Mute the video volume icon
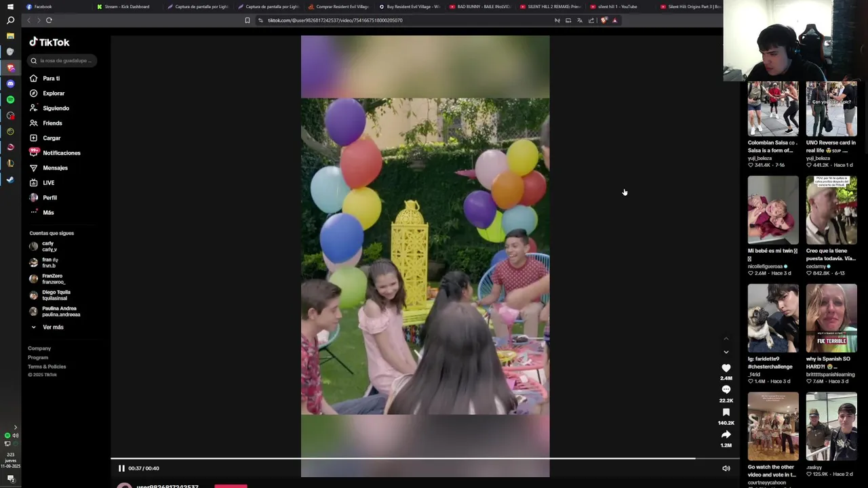The width and height of the screenshot is (868, 488). 726,468
